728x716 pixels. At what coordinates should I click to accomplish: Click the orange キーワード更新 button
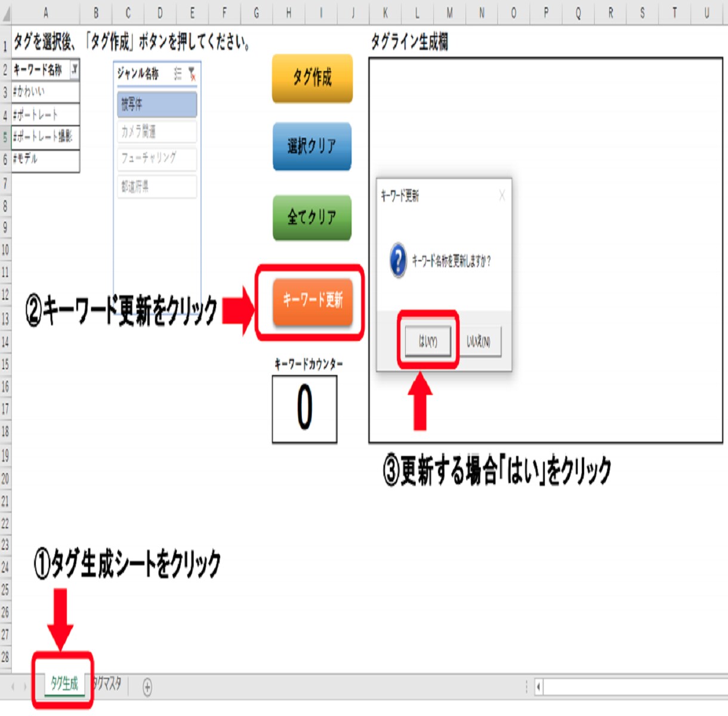point(313,301)
